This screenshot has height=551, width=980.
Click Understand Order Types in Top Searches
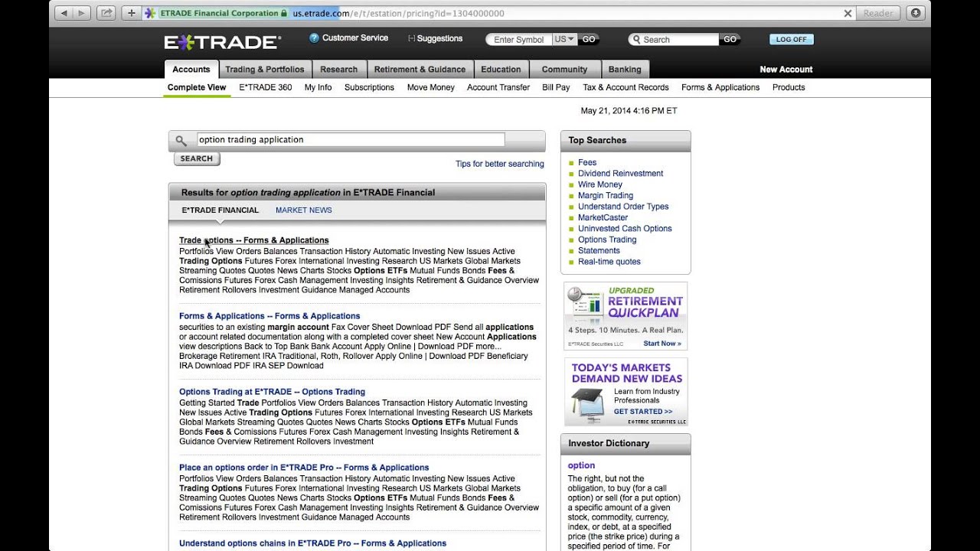pyautogui.click(x=623, y=207)
